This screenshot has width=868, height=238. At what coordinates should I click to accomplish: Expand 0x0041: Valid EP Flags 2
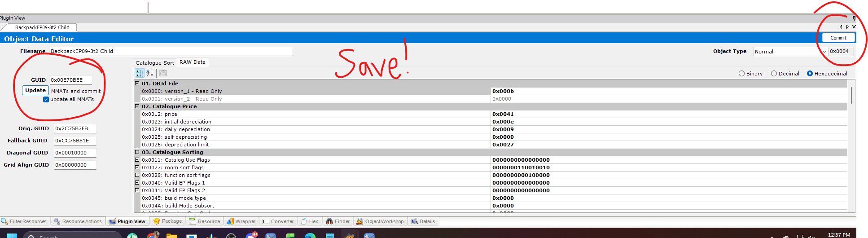coord(137,190)
